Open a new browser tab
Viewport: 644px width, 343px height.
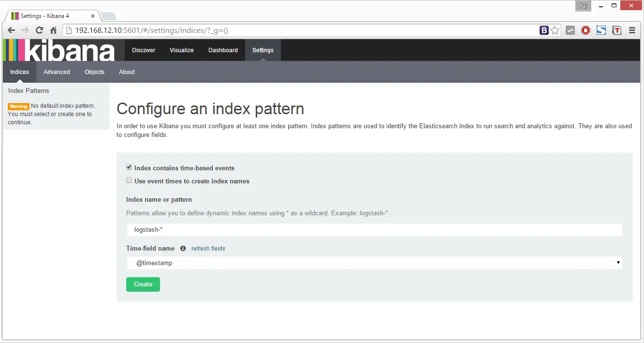point(108,16)
